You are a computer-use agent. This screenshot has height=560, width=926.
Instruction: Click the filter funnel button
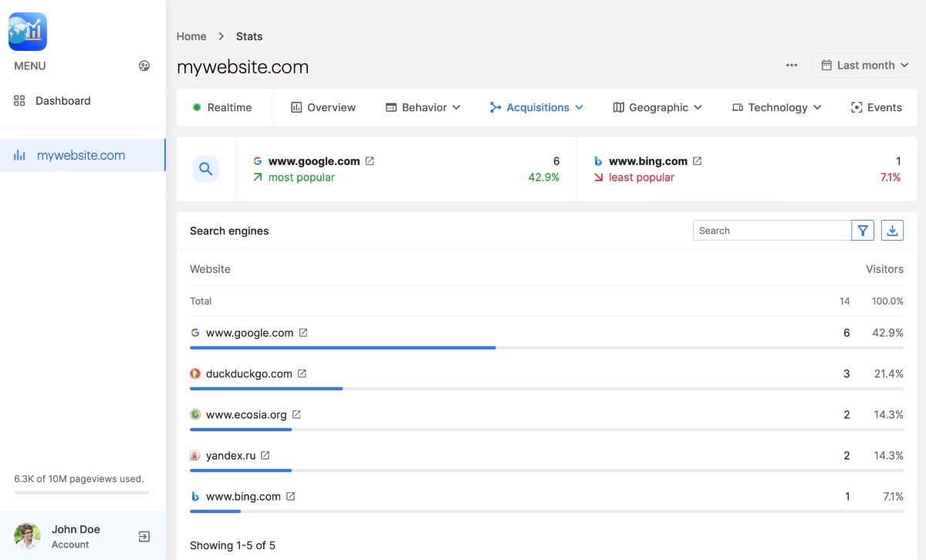(x=863, y=231)
